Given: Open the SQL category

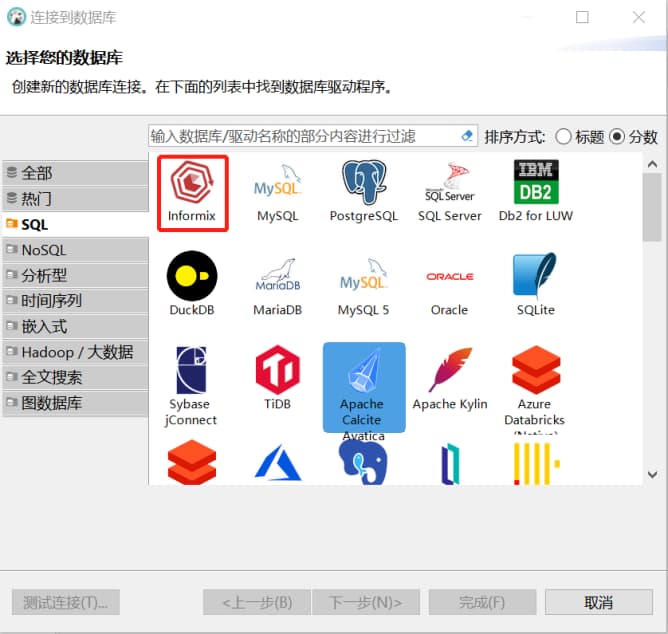Looking at the screenshot, I should click(75, 224).
